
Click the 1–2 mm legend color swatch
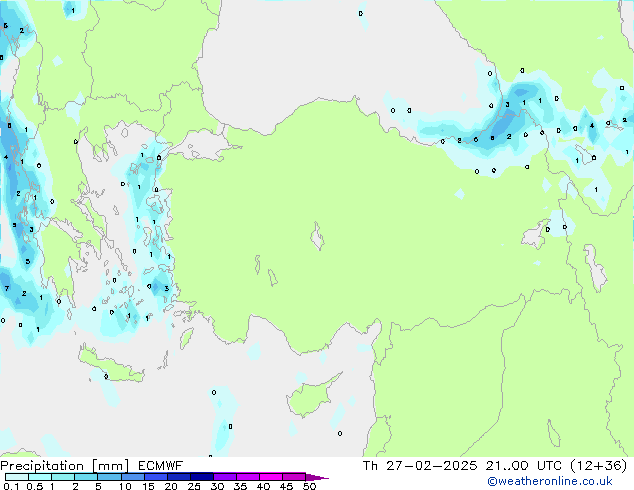click(x=63, y=477)
